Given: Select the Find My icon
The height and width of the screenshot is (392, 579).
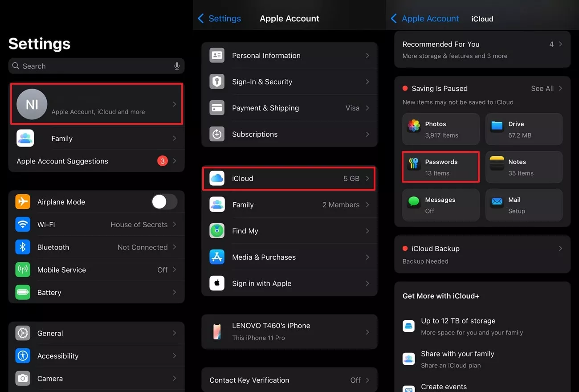Looking at the screenshot, I should (x=217, y=231).
